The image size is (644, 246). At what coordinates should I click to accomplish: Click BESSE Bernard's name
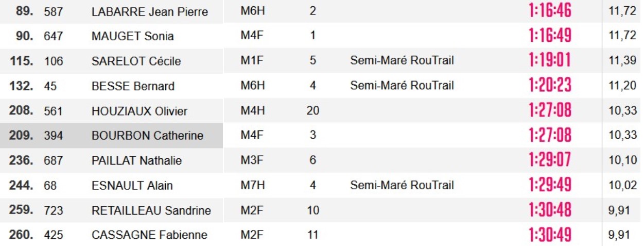[x=133, y=86]
